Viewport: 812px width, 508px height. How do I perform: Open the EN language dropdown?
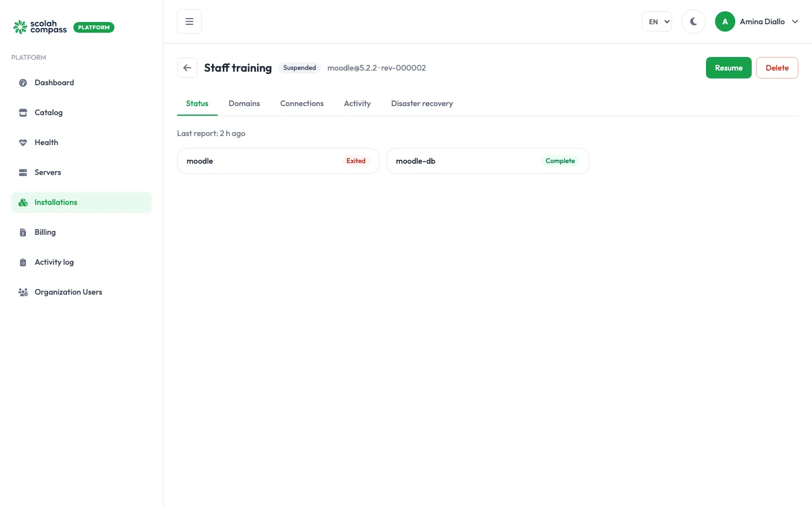[x=657, y=21]
